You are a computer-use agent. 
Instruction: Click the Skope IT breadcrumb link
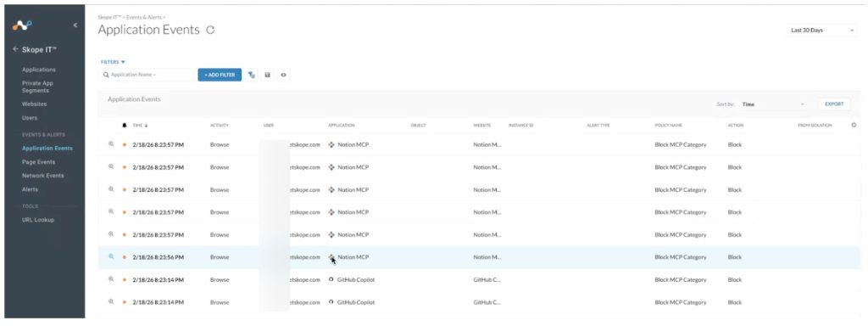click(x=109, y=18)
